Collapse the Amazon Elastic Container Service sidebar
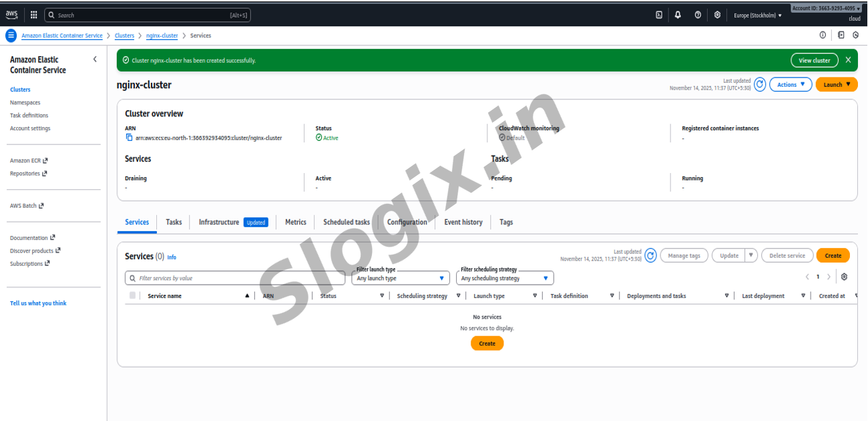 95,59
